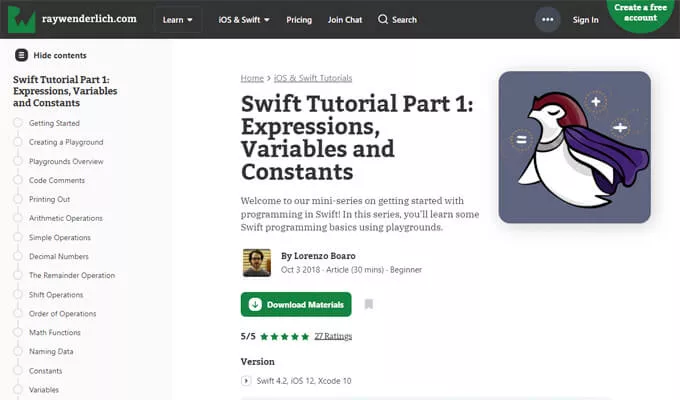The image size is (680, 400).
Task: Click the raywenderlich.com green logo icon
Action: (21, 20)
